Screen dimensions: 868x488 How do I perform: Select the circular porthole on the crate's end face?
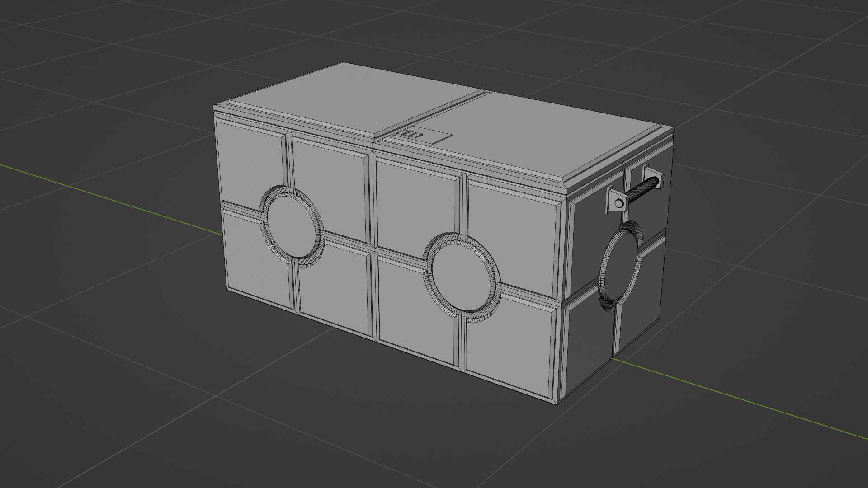click(620, 265)
